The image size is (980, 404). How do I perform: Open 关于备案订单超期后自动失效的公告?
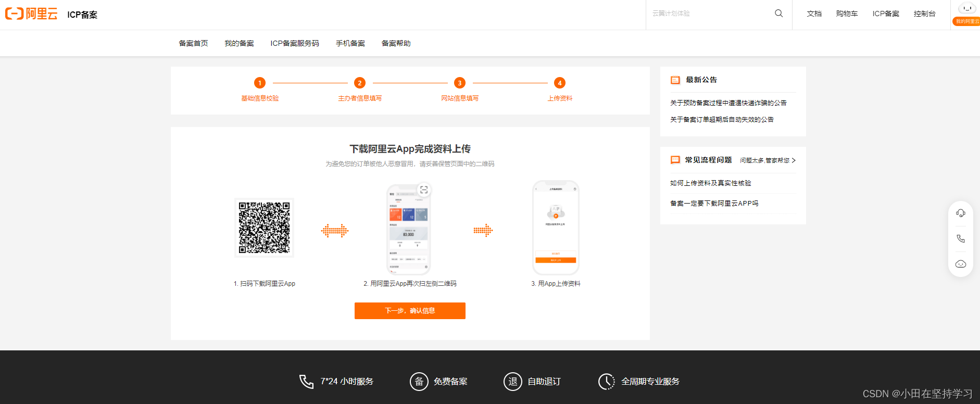(x=722, y=120)
